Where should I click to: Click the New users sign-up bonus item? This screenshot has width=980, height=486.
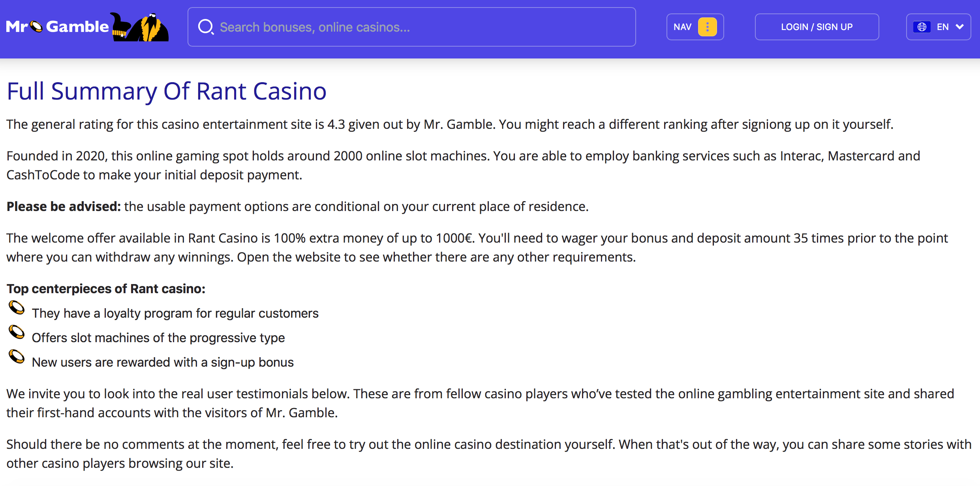(x=163, y=362)
